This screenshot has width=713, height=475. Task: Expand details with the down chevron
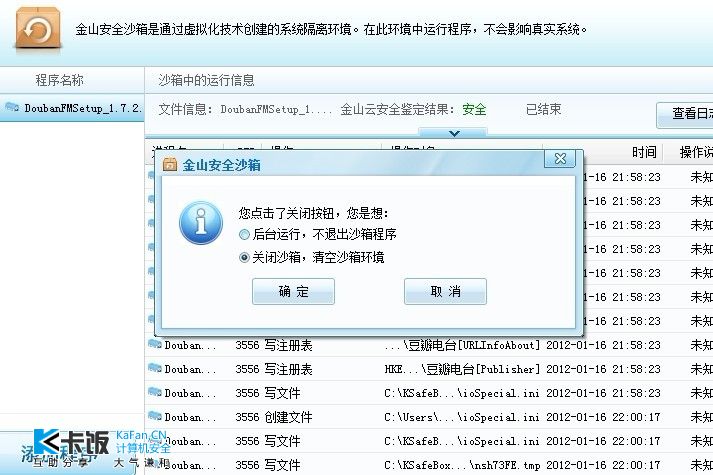[x=454, y=133]
